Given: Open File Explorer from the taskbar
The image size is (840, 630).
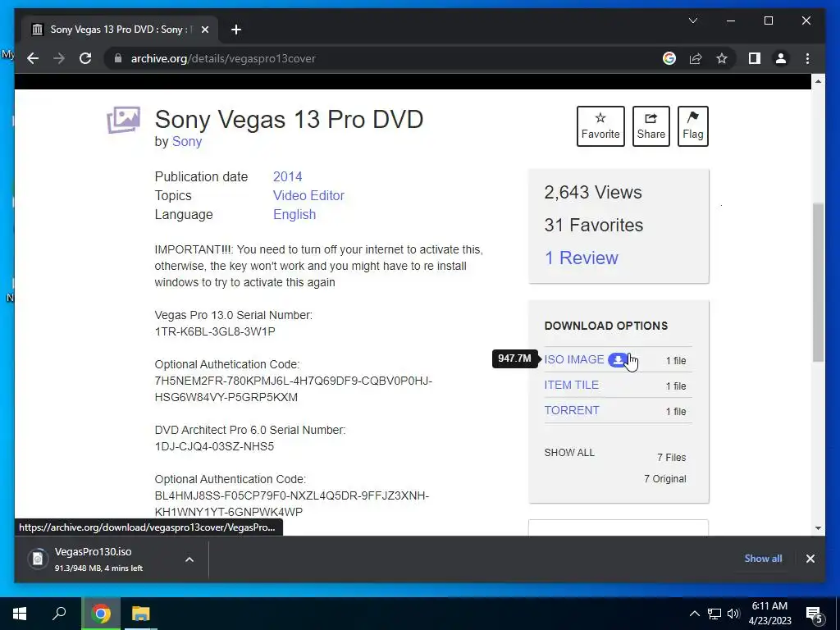Looking at the screenshot, I should point(141,614).
